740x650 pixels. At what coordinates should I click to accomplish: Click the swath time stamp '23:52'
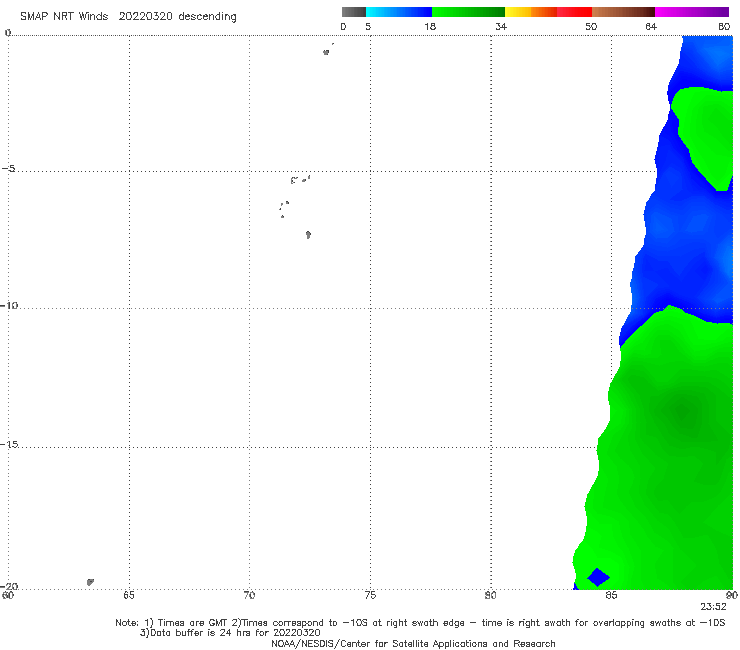point(713,607)
